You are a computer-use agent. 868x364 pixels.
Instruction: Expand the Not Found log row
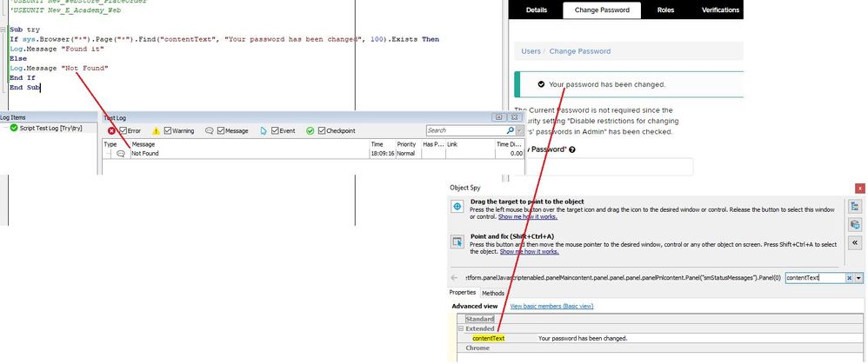[109, 153]
